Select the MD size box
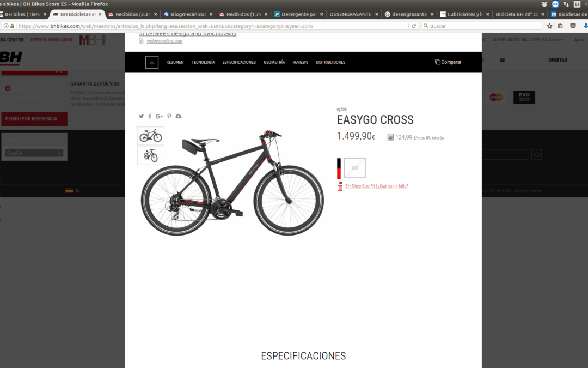588x368 pixels. click(355, 168)
